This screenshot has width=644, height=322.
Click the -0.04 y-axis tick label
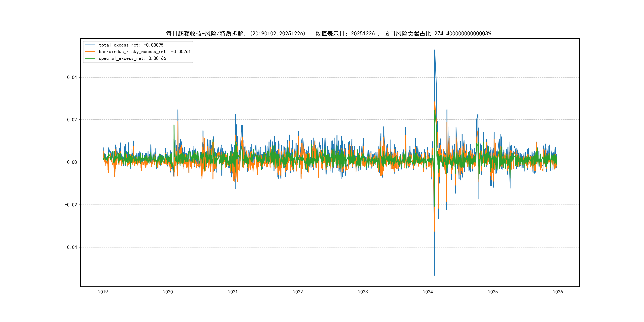[x=71, y=247]
